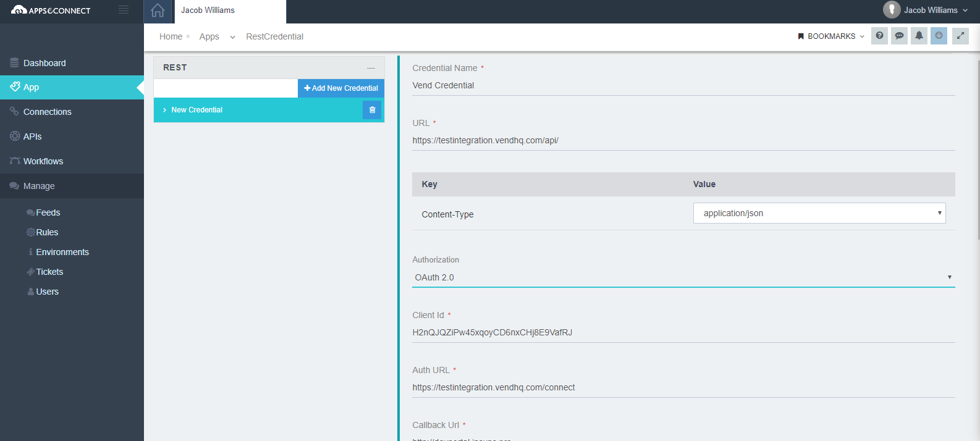Open Dashboard in the sidebar
The height and width of the screenshot is (441, 980).
[72, 63]
